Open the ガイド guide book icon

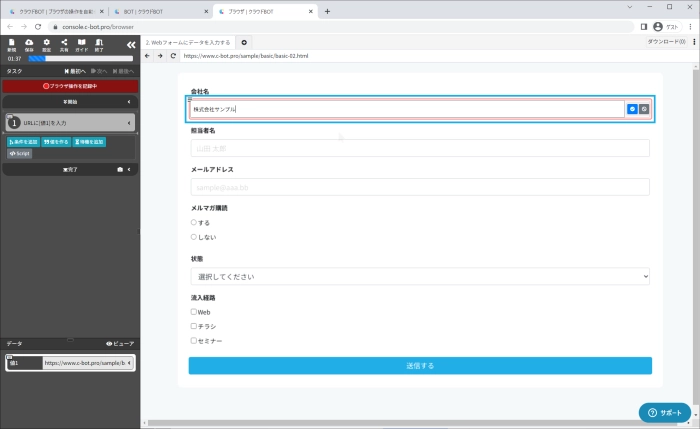click(x=82, y=44)
